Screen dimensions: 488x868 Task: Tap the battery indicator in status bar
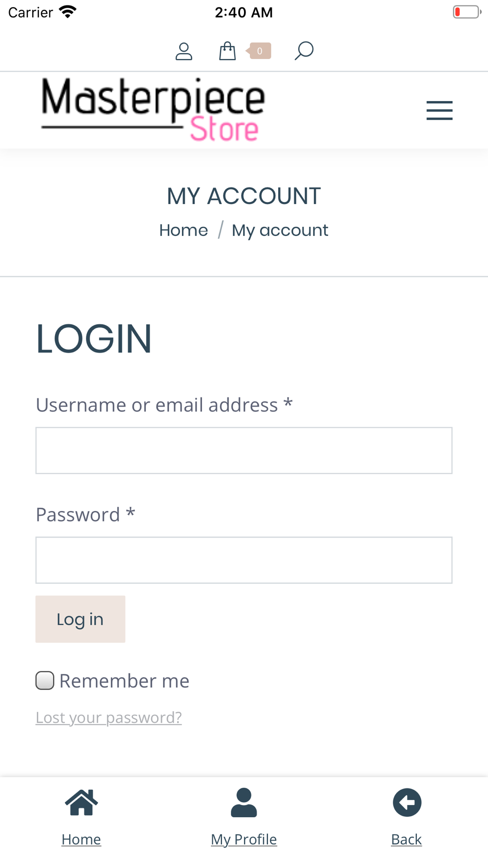tap(467, 12)
